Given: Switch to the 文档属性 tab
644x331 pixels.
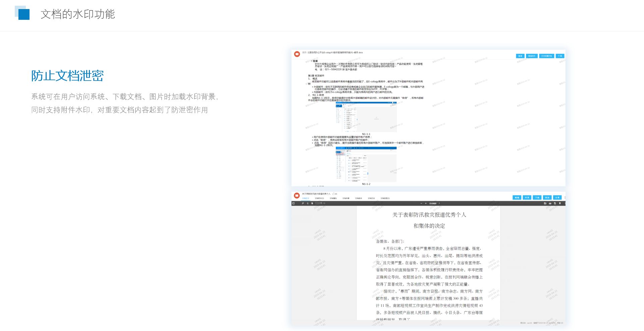Looking at the screenshot, I should [x=333, y=198].
